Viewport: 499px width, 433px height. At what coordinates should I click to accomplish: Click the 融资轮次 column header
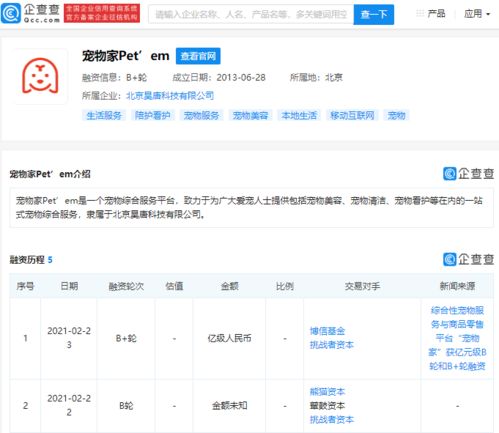[x=126, y=286]
